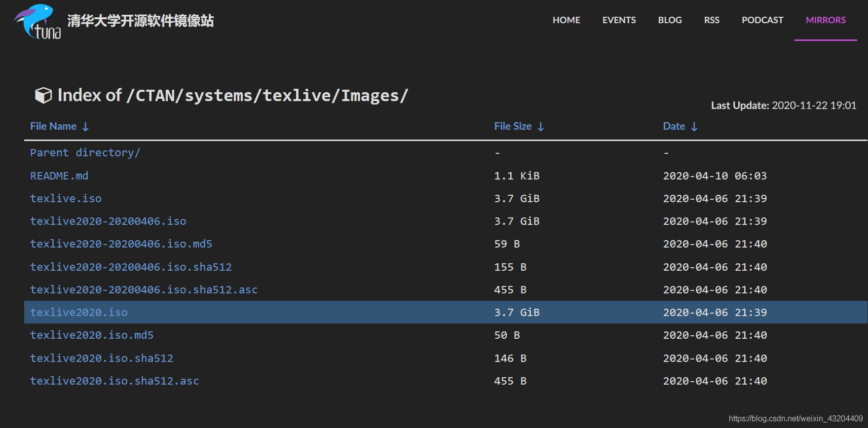Select the MIRRORS tab

click(826, 20)
